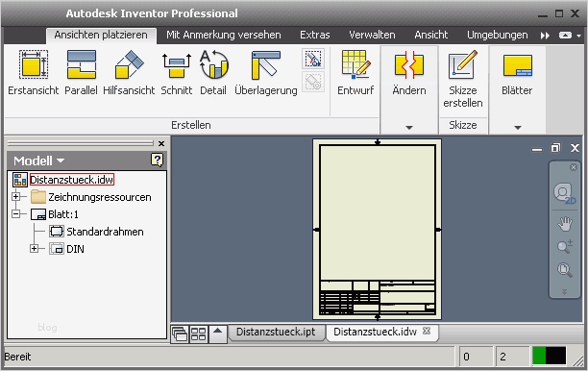The height and width of the screenshot is (371, 588).
Task: Select Standardrahmen tree item
Action: coord(105,232)
